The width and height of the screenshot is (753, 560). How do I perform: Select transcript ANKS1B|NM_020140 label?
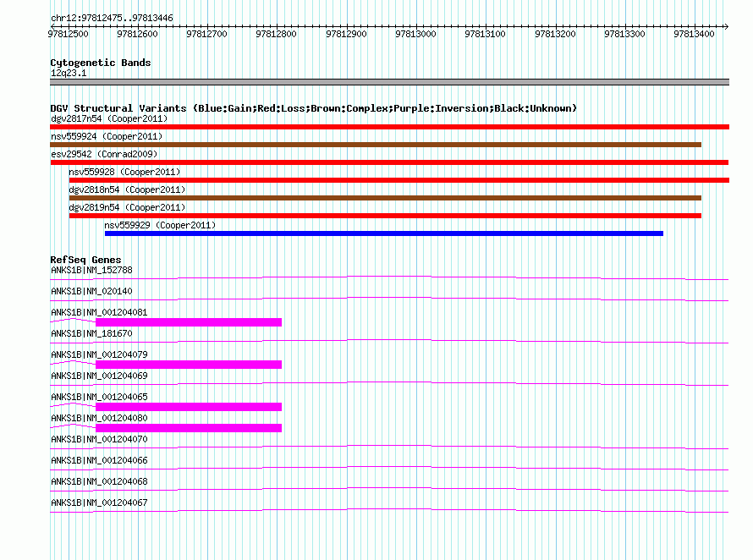(91, 291)
